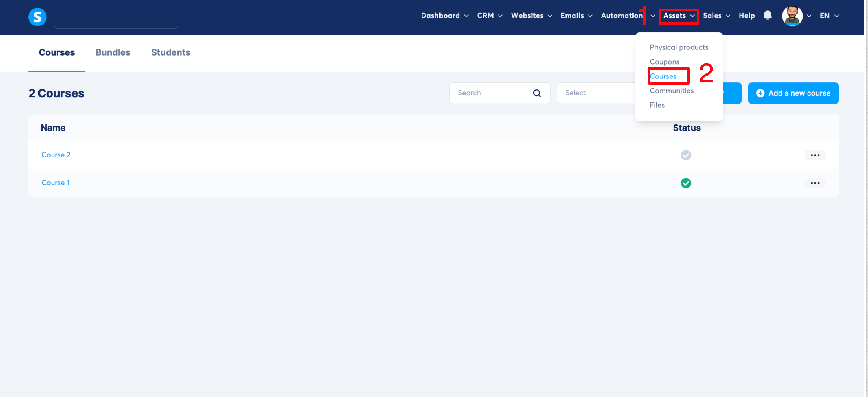This screenshot has width=868, height=397.
Task: Choose Physical products menu entry
Action: click(678, 47)
